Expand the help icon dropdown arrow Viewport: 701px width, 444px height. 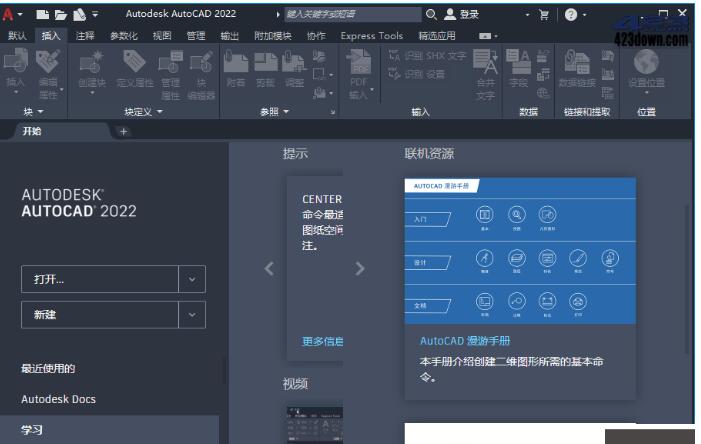point(584,15)
